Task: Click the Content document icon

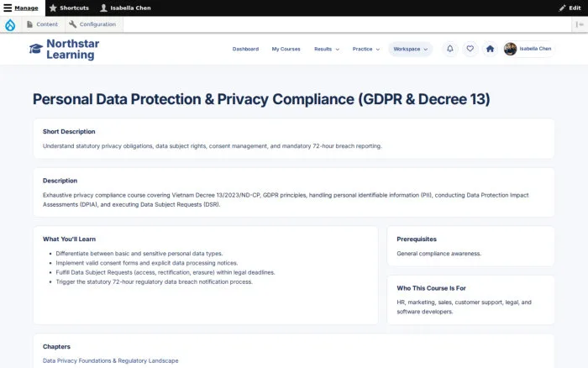Action: (29, 24)
